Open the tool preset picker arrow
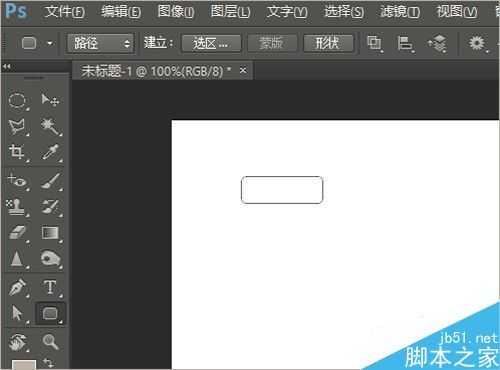Viewport: 500px width, 370px height. tap(50, 43)
